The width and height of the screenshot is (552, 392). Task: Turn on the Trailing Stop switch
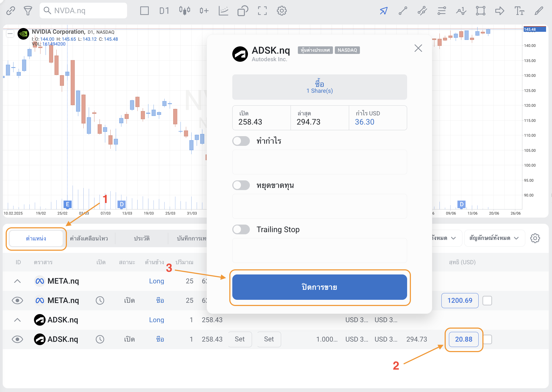coord(241,229)
